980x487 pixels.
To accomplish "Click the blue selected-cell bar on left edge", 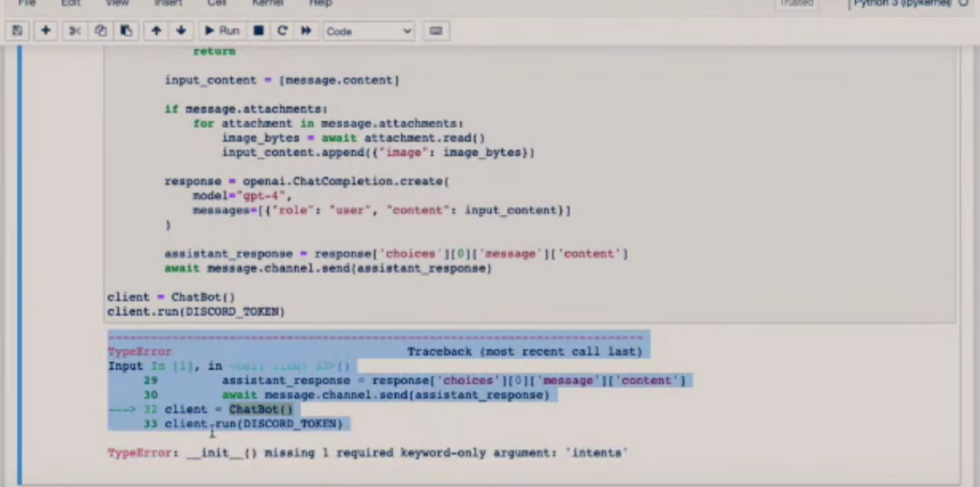I will pos(20,266).
